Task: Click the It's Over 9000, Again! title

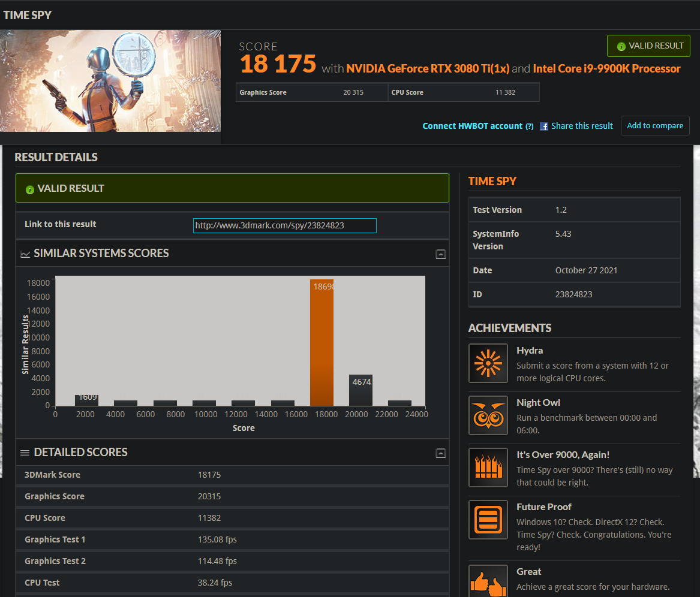Action: pyautogui.click(x=563, y=455)
